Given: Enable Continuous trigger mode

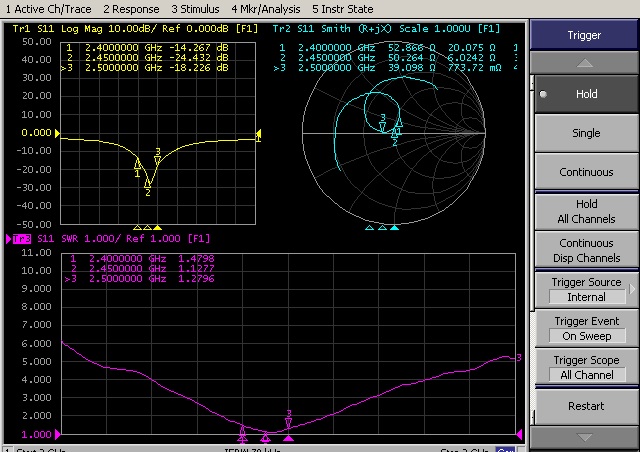Looking at the screenshot, I should point(586,172).
